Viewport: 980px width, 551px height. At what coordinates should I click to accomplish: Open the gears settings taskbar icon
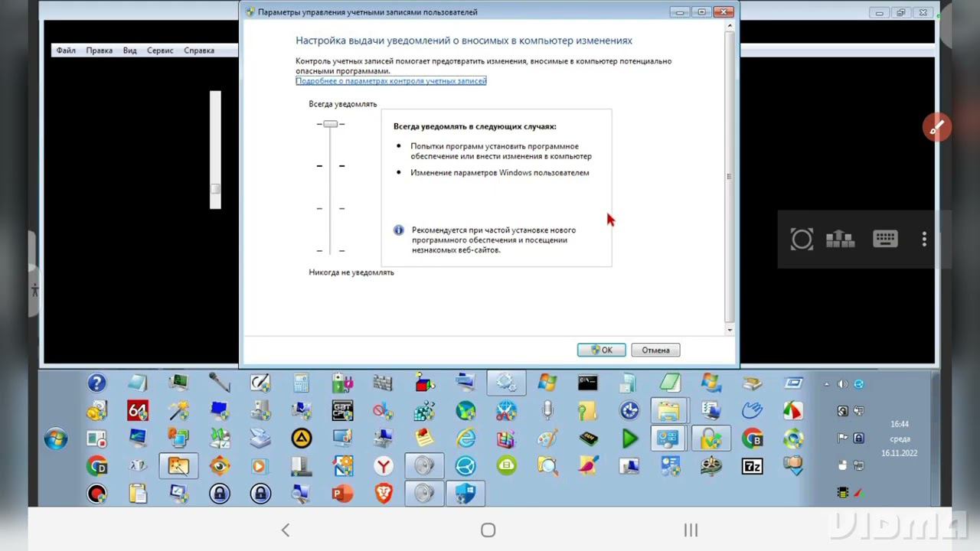(x=506, y=383)
